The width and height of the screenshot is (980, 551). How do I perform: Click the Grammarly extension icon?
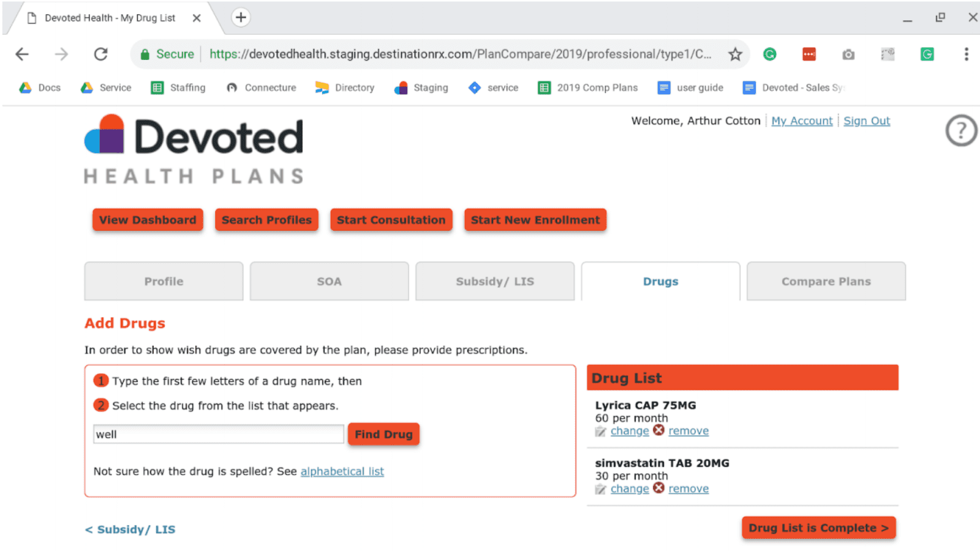(x=770, y=54)
